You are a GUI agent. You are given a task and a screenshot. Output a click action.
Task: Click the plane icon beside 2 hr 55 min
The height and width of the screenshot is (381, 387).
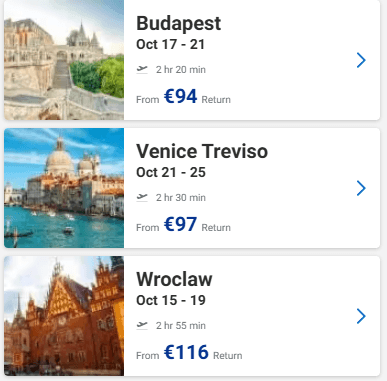[142, 325]
